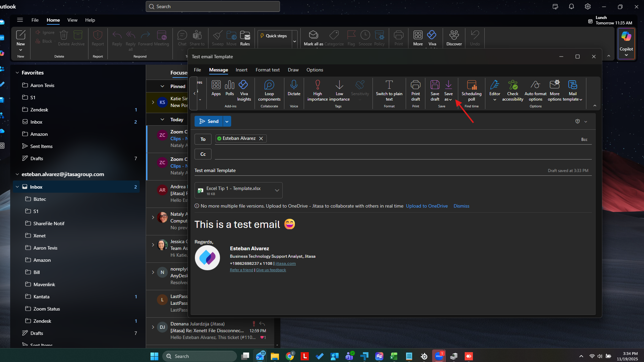Remove Esteban Alvarez recipient chip
Image resolution: width=644 pixels, height=362 pixels.
coord(261,139)
